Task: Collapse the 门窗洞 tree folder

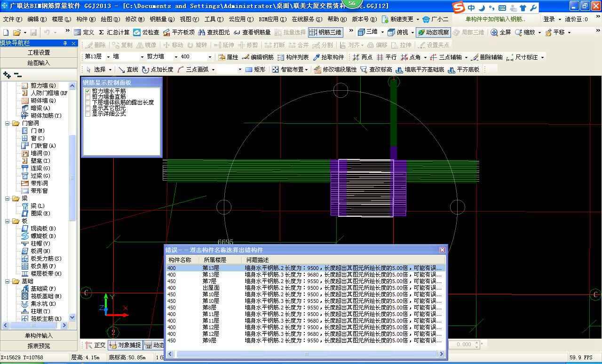Action: (8, 123)
